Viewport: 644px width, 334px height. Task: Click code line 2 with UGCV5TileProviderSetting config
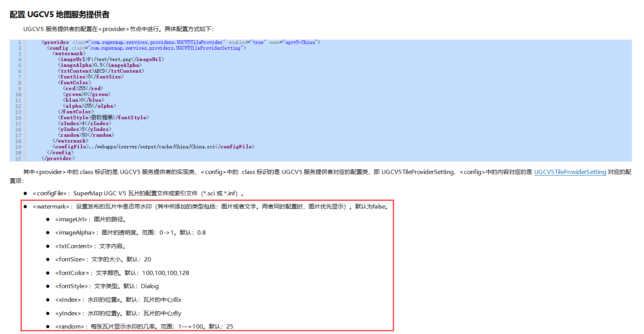tap(146, 48)
